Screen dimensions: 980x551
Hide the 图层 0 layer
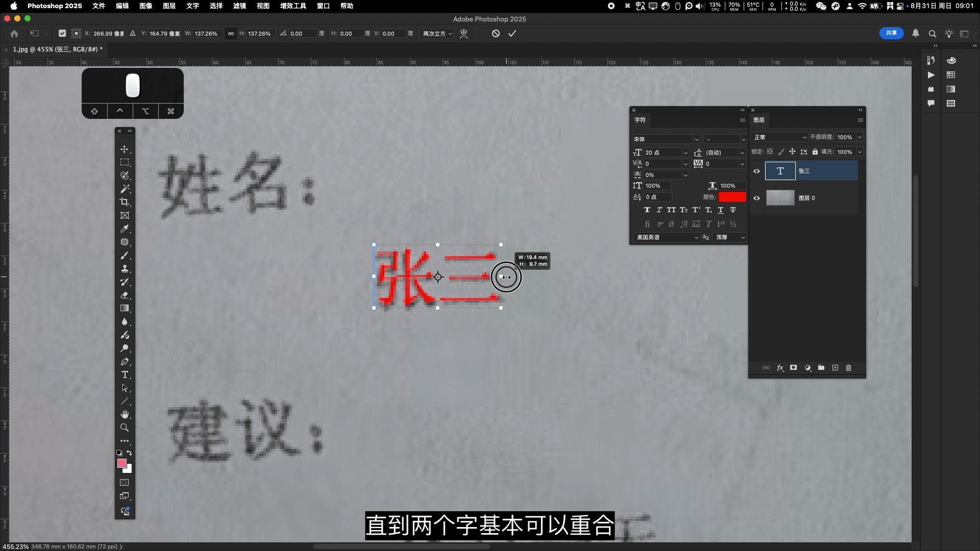click(756, 198)
